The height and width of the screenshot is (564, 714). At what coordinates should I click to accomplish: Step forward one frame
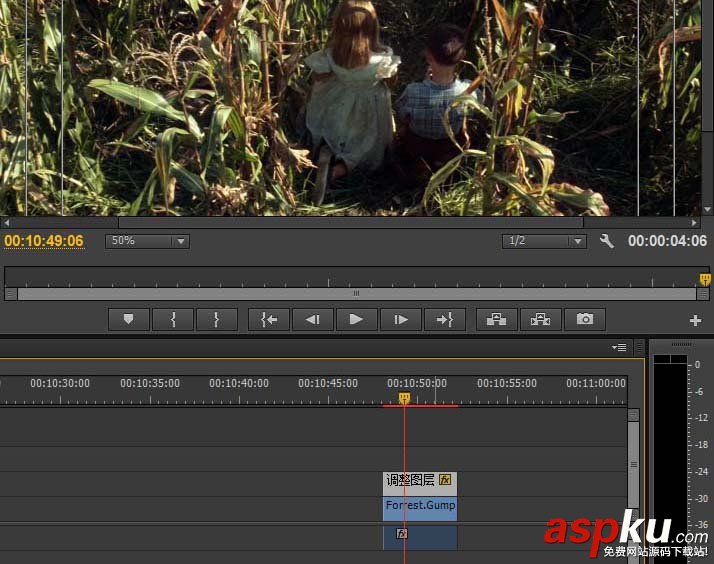pyautogui.click(x=400, y=319)
